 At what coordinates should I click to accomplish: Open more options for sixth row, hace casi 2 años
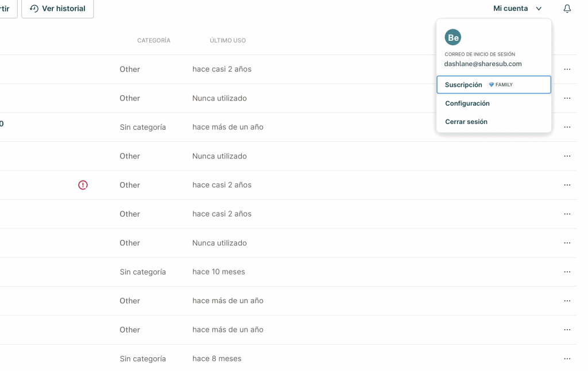tap(567, 214)
